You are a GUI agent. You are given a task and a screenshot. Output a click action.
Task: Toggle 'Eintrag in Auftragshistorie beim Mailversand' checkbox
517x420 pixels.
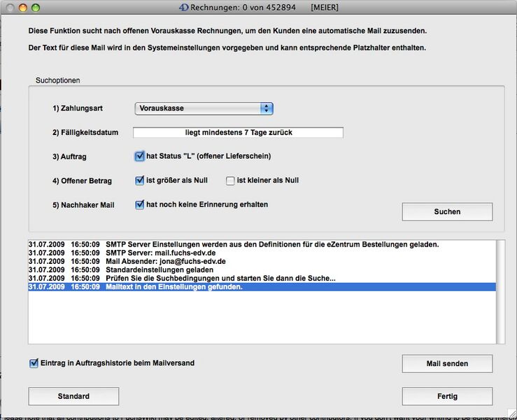[34, 363]
